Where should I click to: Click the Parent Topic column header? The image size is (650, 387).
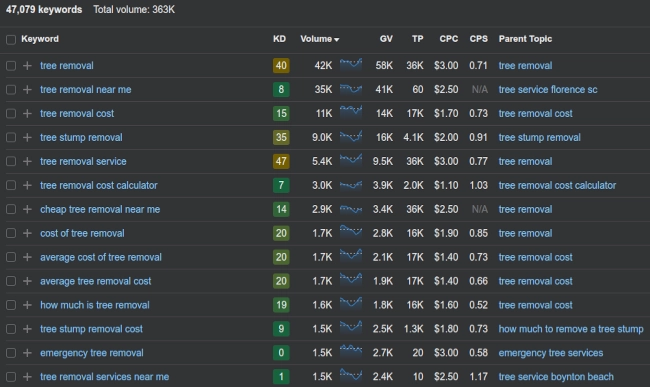click(525, 39)
